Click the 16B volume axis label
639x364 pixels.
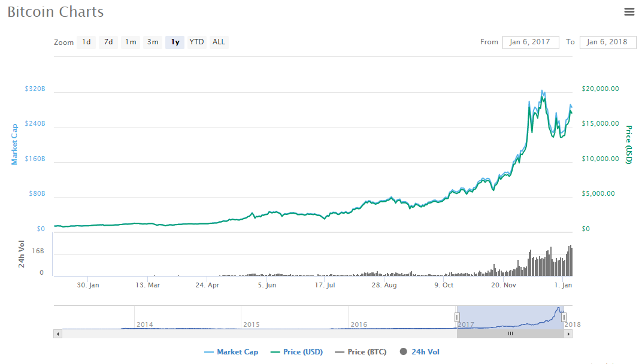(38, 251)
